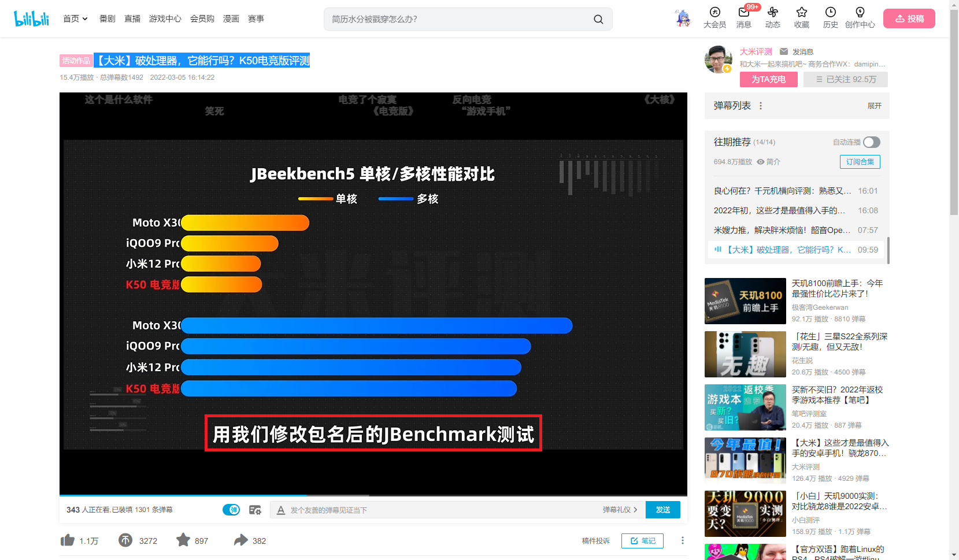This screenshot has height=560, width=959.
Task: Open the more options dots beside 笔记
Action: click(x=683, y=540)
